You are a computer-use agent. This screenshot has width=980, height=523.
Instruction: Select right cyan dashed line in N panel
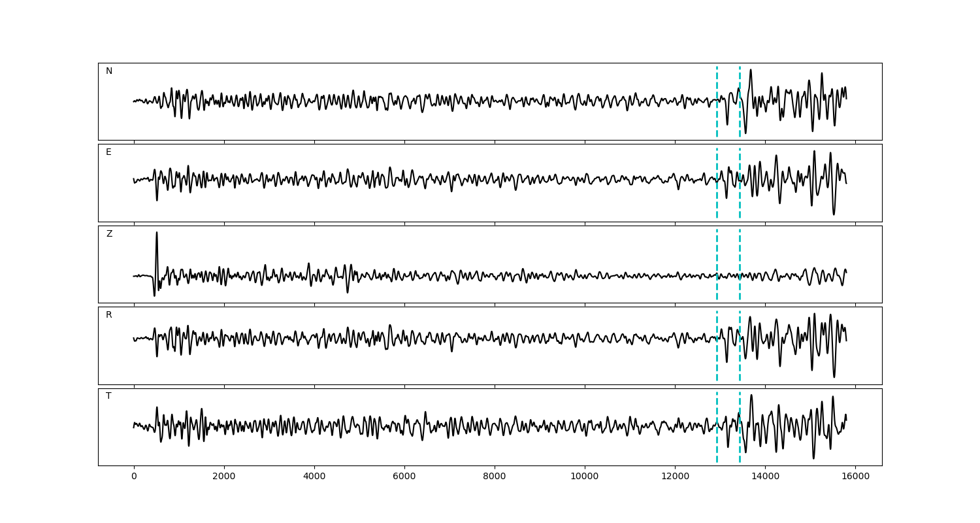pyautogui.click(x=740, y=118)
